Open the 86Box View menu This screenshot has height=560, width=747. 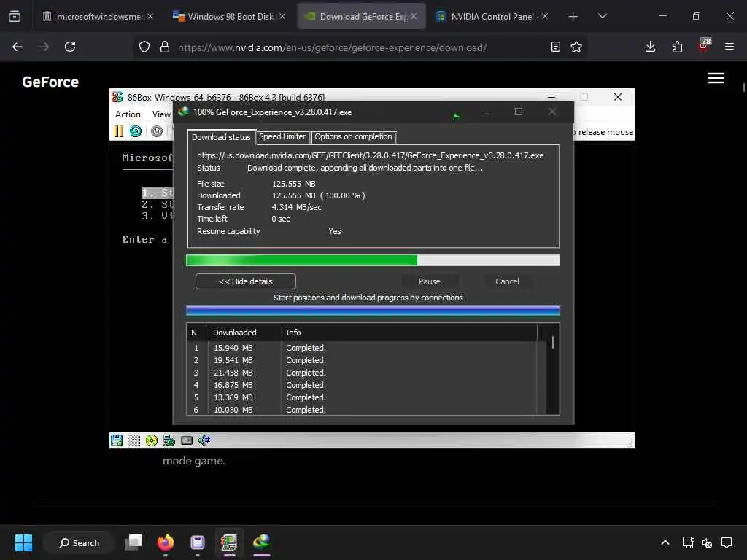point(161,114)
